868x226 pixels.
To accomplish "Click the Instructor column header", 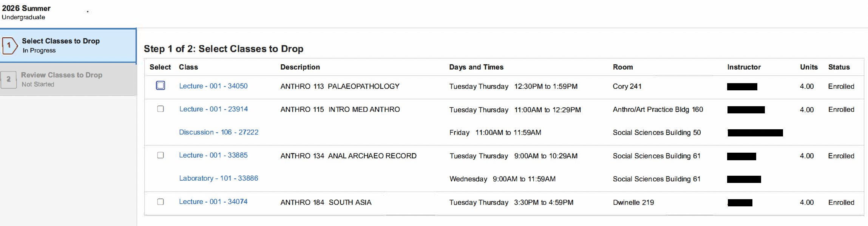I will [744, 67].
